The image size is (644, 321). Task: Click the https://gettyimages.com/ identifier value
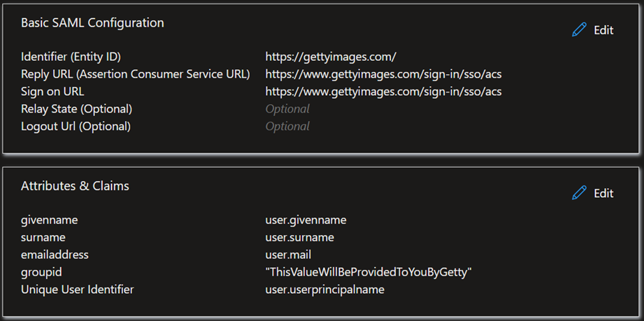[331, 57]
